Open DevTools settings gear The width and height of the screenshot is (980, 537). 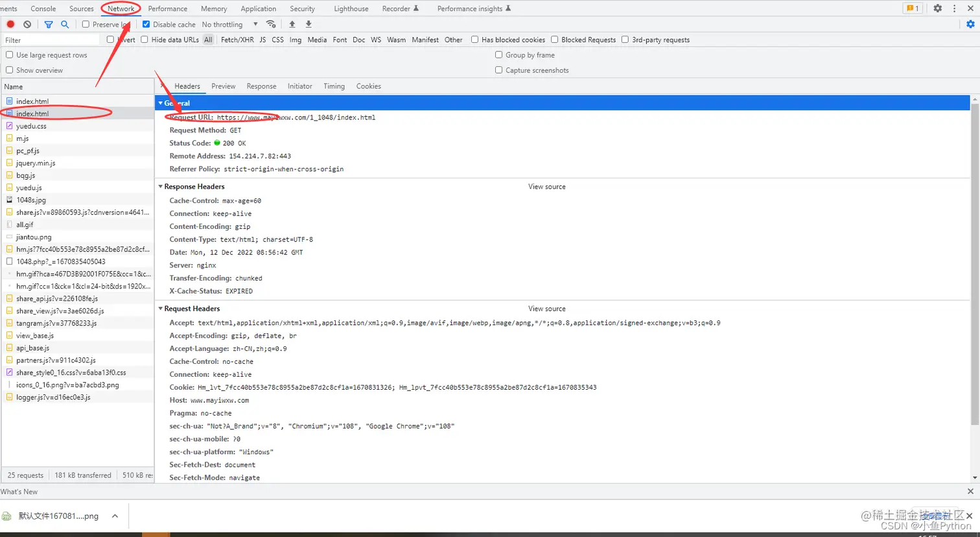click(x=938, y=8)
